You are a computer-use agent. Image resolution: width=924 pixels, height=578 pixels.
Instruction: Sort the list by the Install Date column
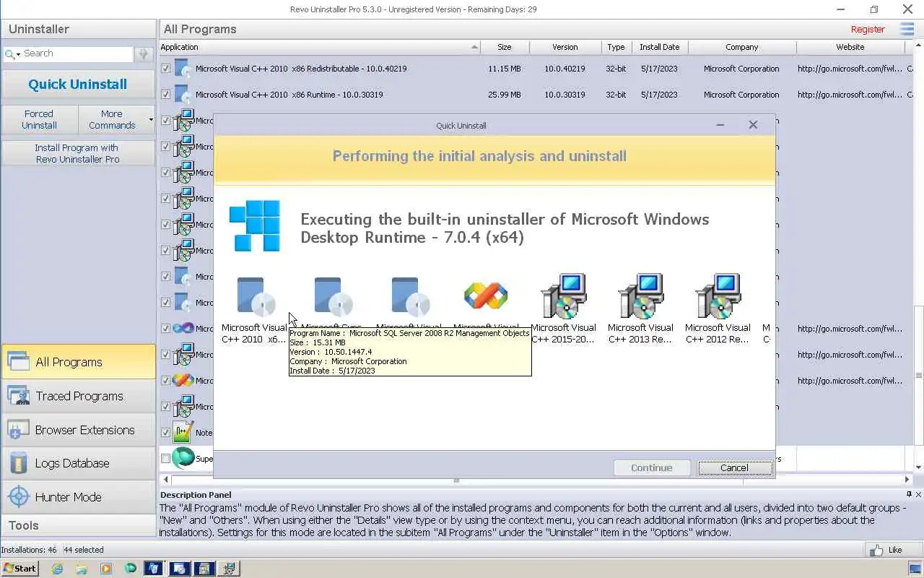point(660,47)
